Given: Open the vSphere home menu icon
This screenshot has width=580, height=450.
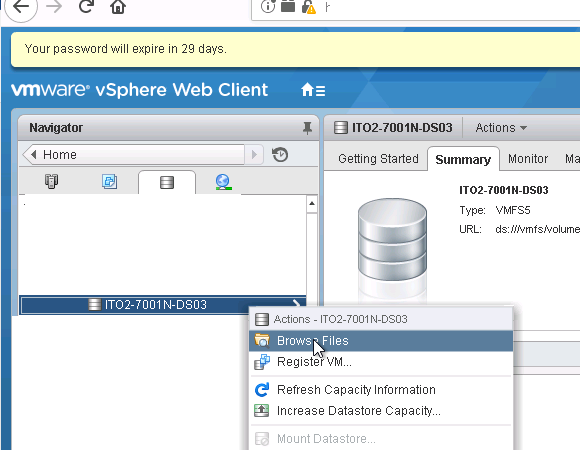Looking at the screenshot, I should tap(313, 90).
